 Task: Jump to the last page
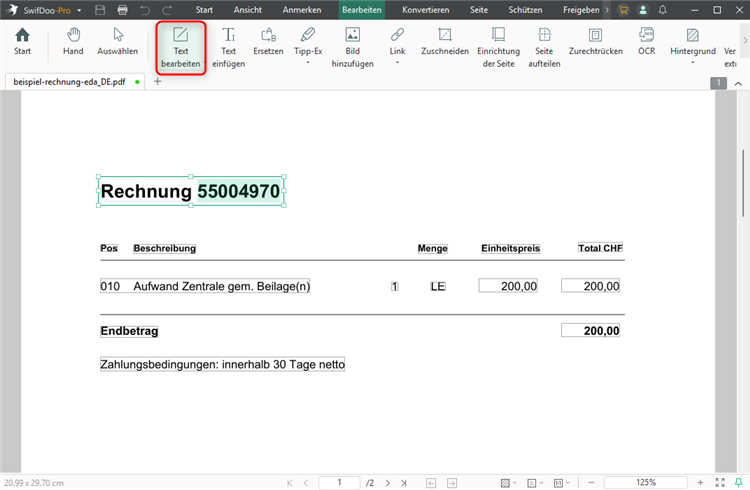(404, 483)
